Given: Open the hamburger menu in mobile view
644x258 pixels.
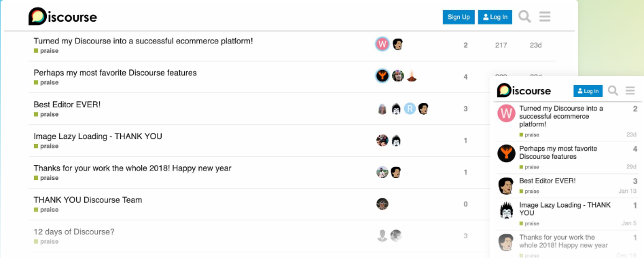Looking at the screenshot, I should pos(630,91).
